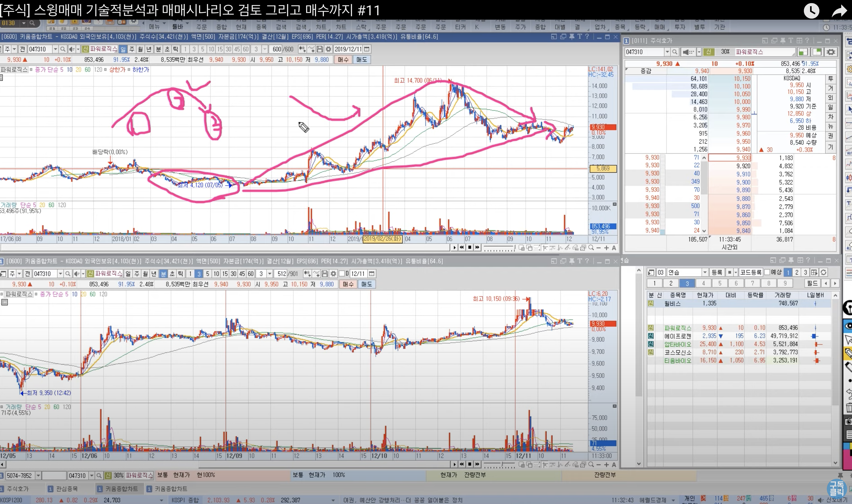
Task: Check the 예상 checkbox in watchlist panel
Action: [x=767, y=272]
